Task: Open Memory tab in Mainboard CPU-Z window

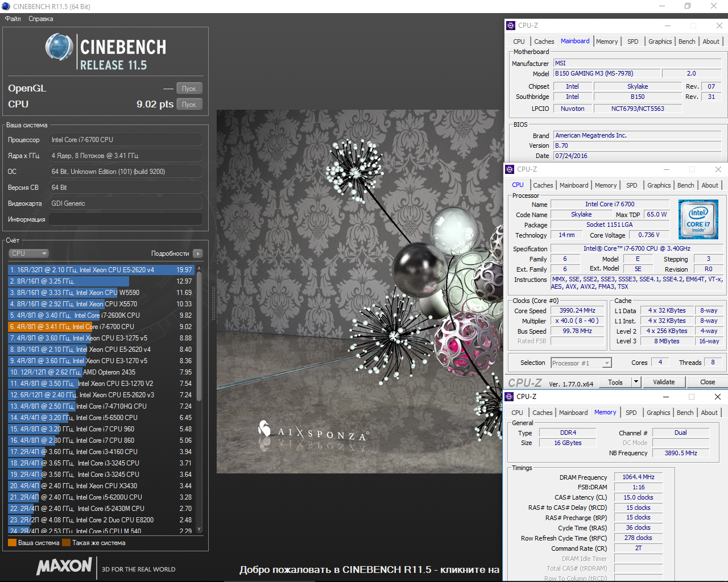Action: click(607, 41)
